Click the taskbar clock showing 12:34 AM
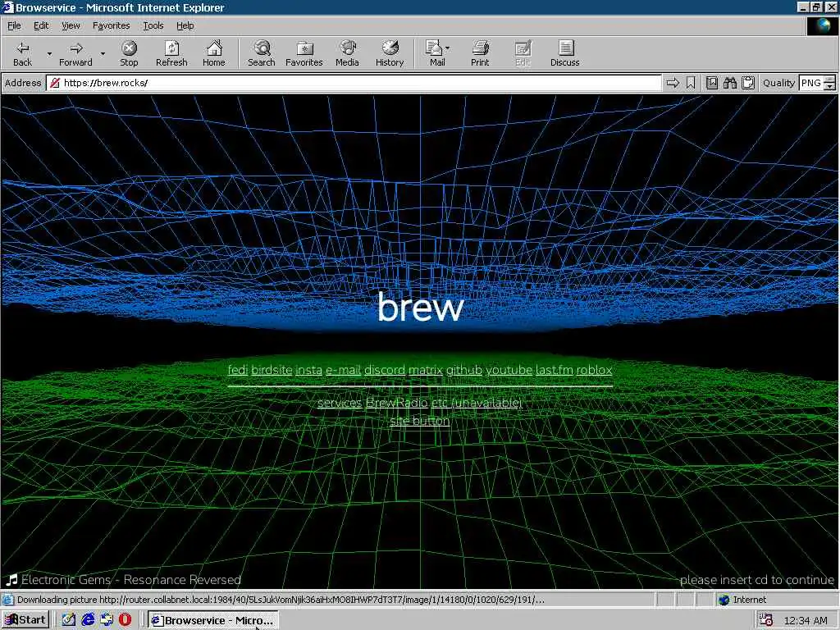The height and width of the screenshot is (630, 840). click(806, 620)
